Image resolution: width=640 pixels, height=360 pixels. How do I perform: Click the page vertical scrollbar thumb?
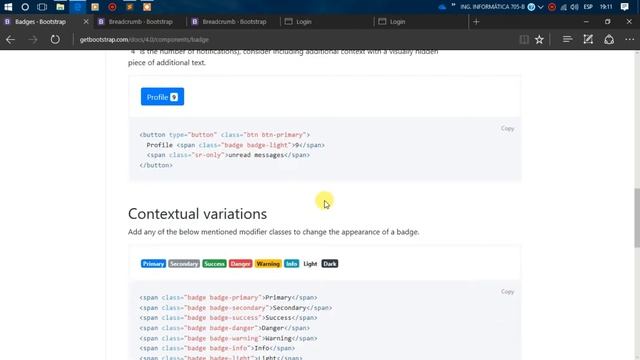(637, 218)
